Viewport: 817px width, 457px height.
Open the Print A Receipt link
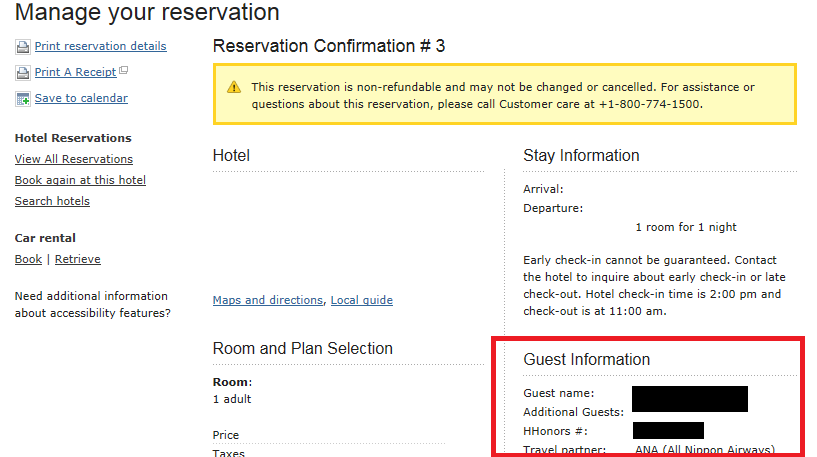pos(76,72)
